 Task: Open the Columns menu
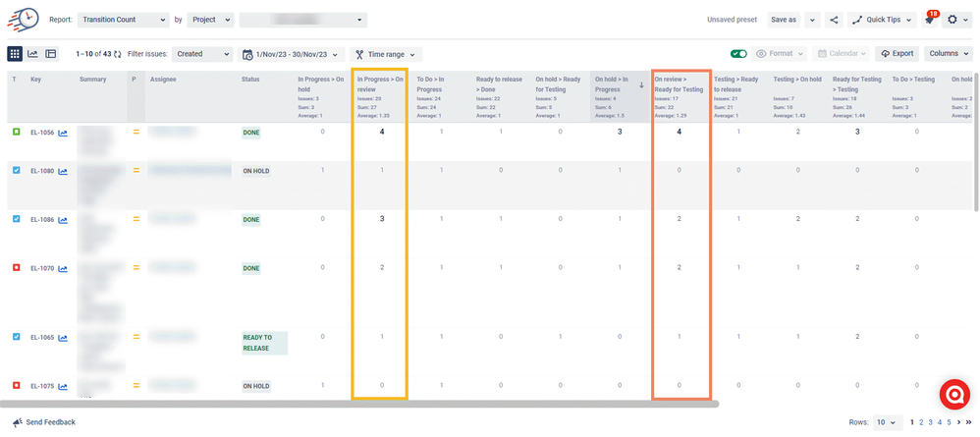949,54
